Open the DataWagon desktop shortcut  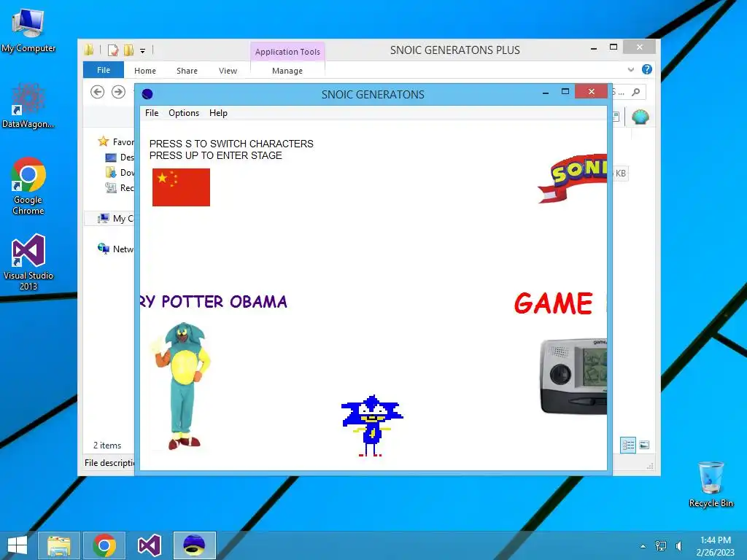pos(28,105)
